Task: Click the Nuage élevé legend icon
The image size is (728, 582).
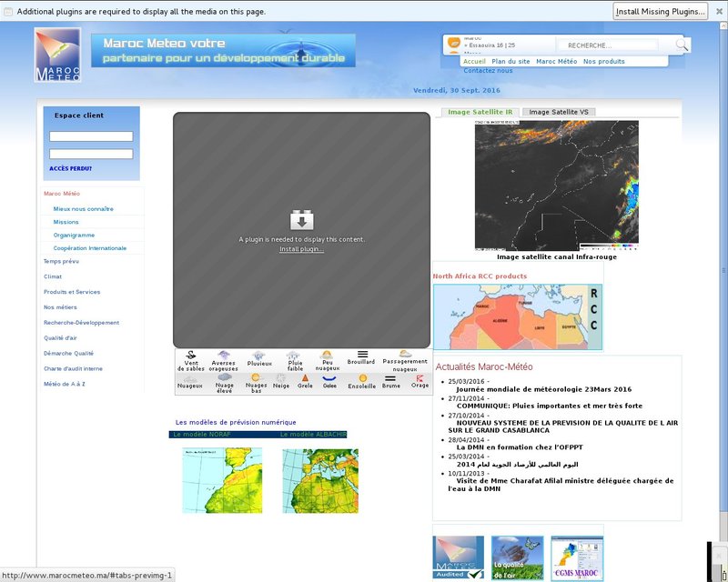Action: [225, 376]
